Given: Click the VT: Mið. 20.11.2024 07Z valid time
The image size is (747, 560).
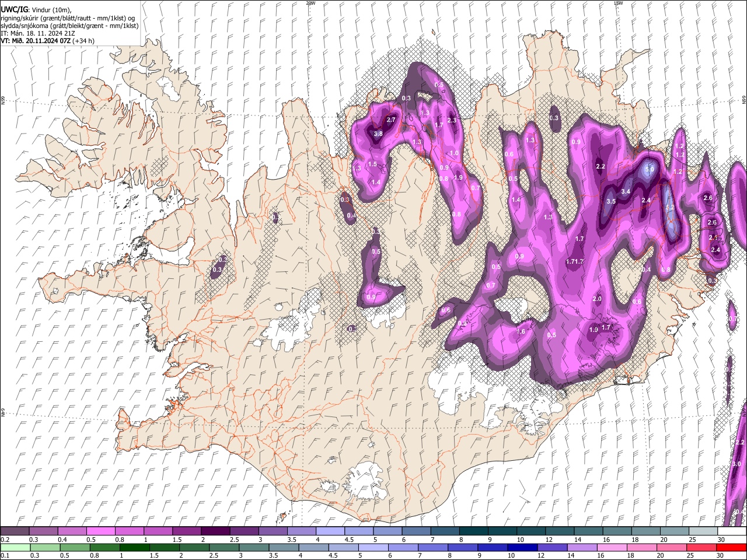Looking at the screenshot, I should click(36, 41).
